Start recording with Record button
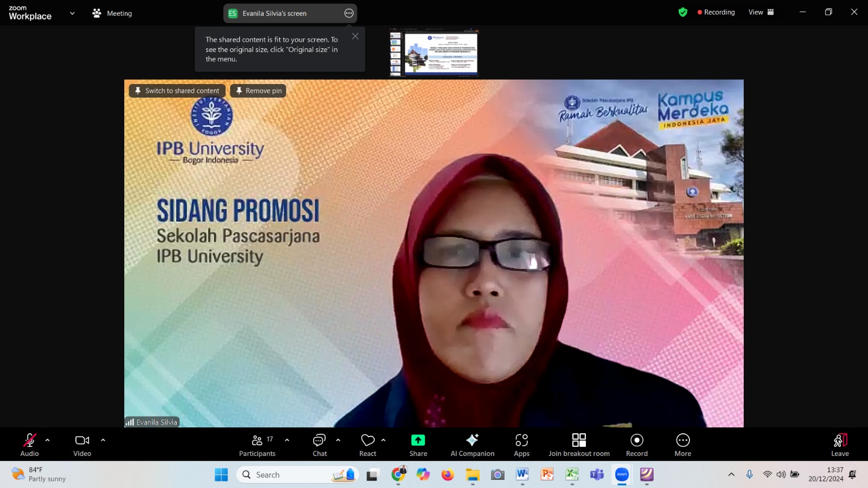 pyautogui.click(x=637, y=445)
